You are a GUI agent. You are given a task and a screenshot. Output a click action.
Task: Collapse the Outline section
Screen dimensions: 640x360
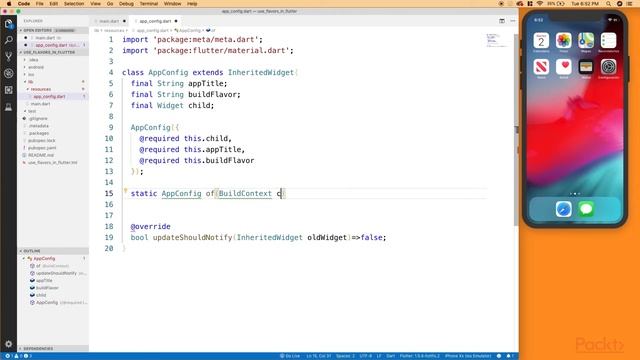(53, 251)
